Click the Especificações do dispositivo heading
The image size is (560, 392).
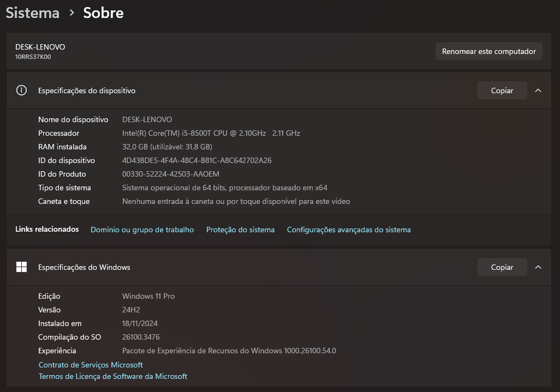coord(87,91)
